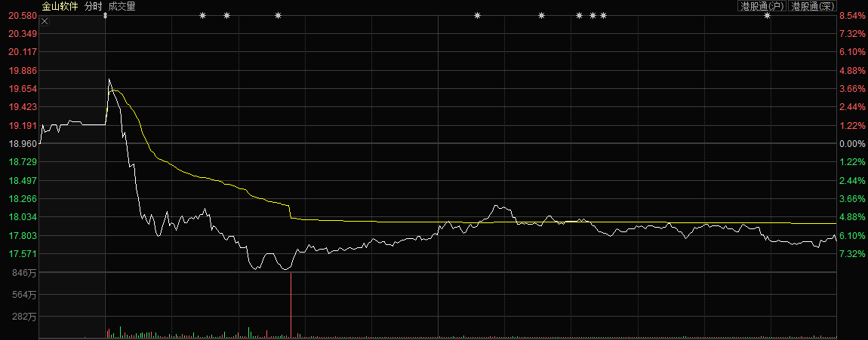This screenshot has height=340, width=868.
Task: Open the fourth star news marker from the left
Action: tap(477, 16)
